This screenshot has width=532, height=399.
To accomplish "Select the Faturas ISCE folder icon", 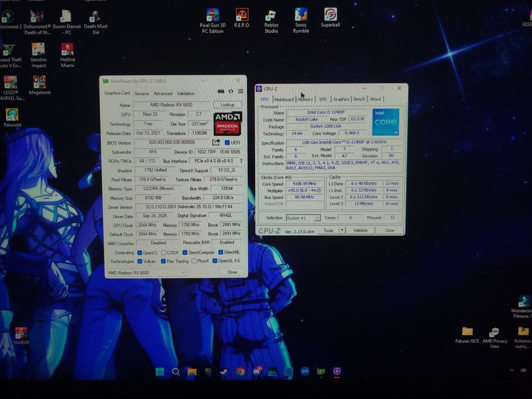I will (x=467, y=335).
